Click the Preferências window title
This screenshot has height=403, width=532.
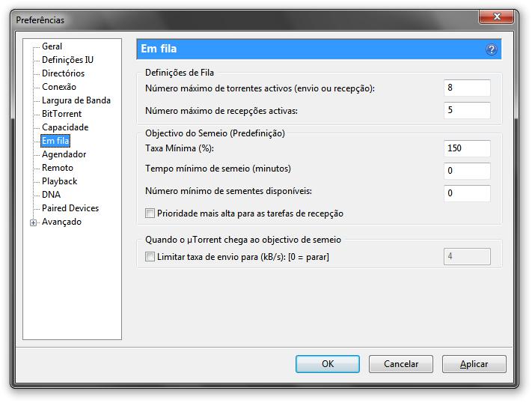[x=40, y=20]
